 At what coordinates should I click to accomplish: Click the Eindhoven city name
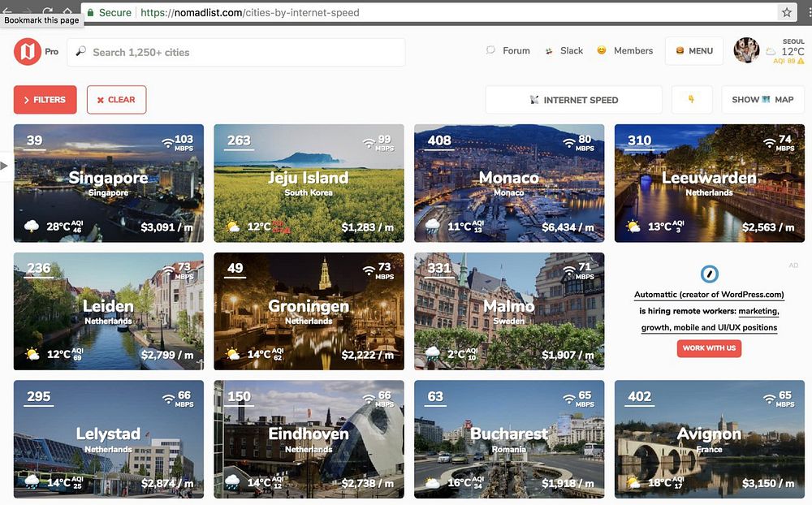click(309, 434)
